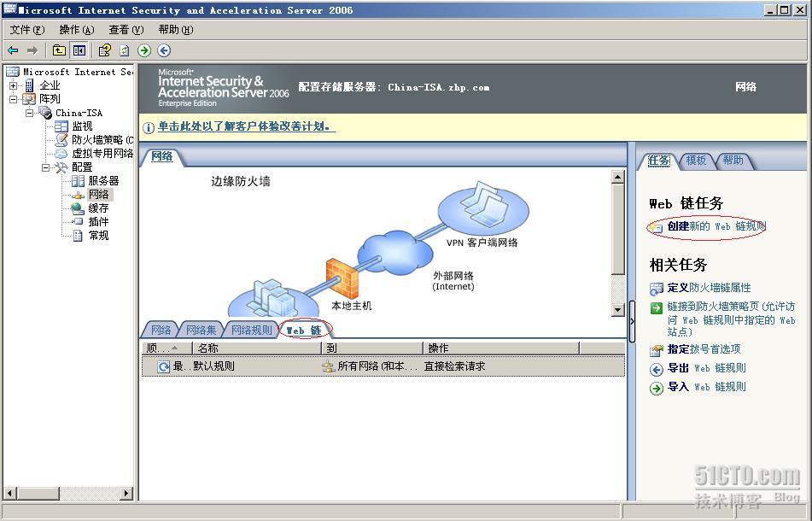Click the firewall brick icon labeled 本地主机
The image size is (812, 521).
coord(342,278)
